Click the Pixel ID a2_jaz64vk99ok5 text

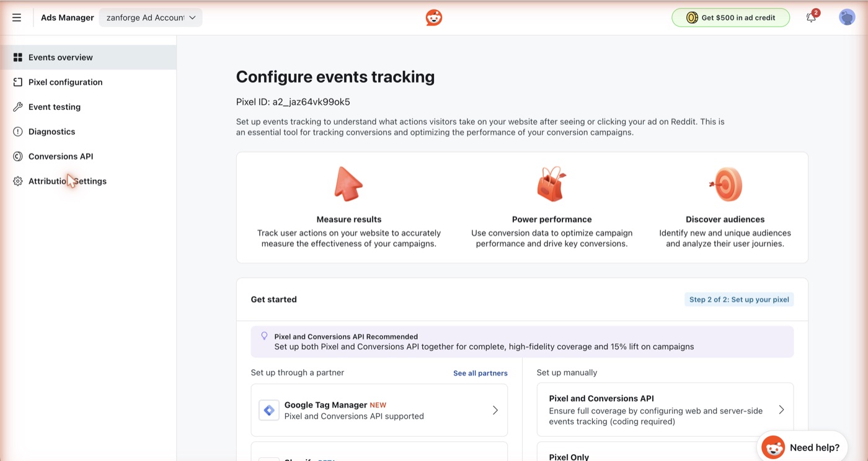click(x=293, y=102)
